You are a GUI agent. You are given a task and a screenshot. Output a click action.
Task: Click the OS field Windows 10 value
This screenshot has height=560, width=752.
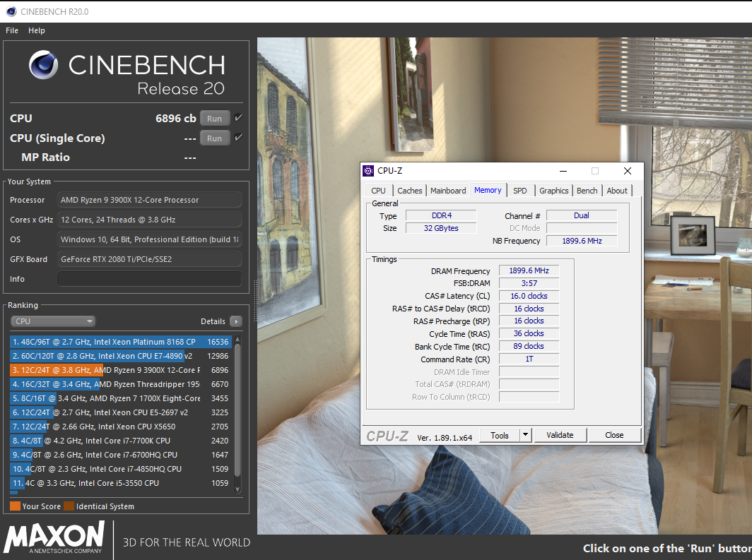point(149,239)
